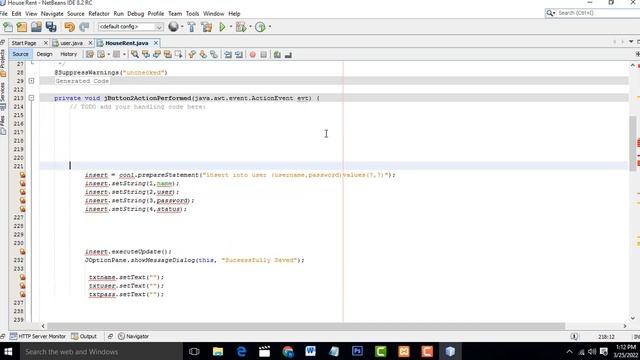Select the Source view button
This screenshot has height=360, width=640.
[20, 54]
